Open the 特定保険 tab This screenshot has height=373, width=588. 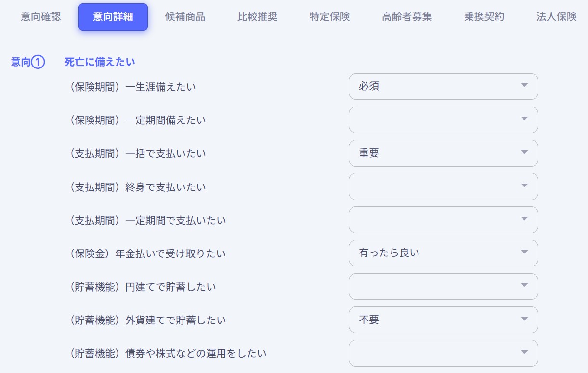coord(329,16)
